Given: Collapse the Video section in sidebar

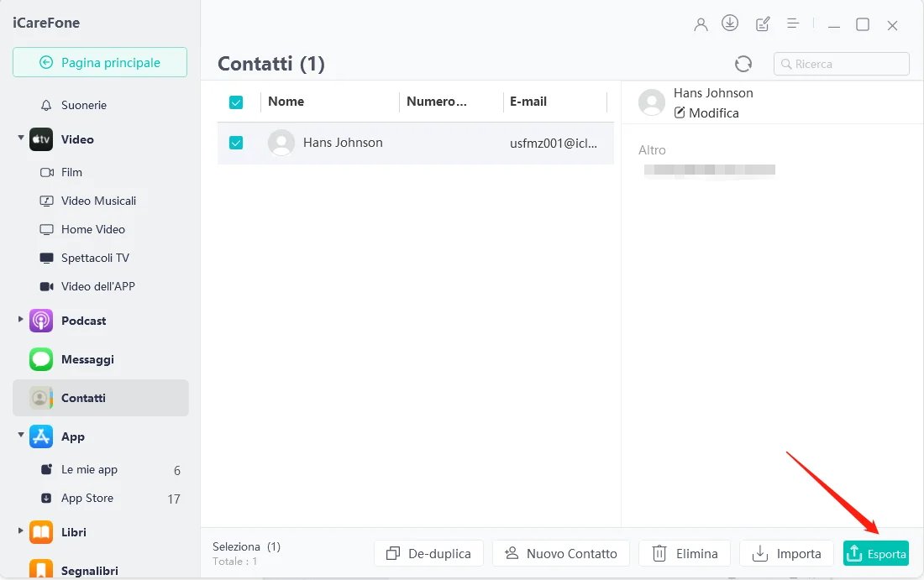Looking at the screenshot, I should pos(20,139).
